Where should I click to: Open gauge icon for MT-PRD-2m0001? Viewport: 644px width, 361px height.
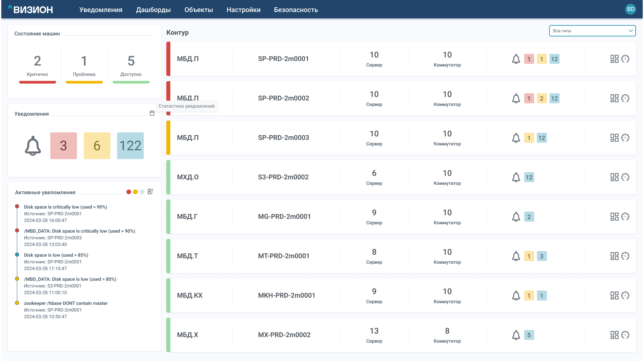625,256
